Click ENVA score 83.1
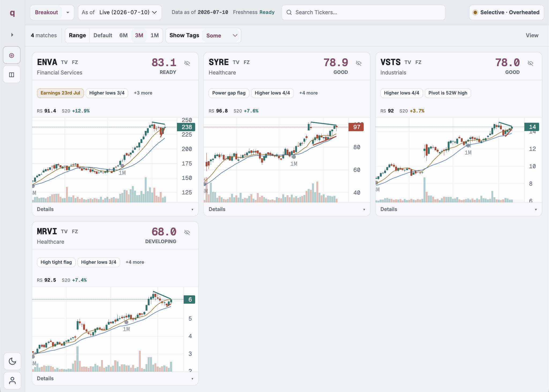Viewport: 549px width, 392px height. [164, 63]
